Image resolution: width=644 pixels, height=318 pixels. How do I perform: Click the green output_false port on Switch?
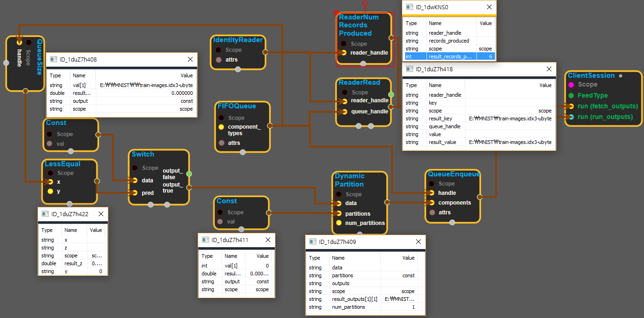pyautogui.click(x=188, y=174)
